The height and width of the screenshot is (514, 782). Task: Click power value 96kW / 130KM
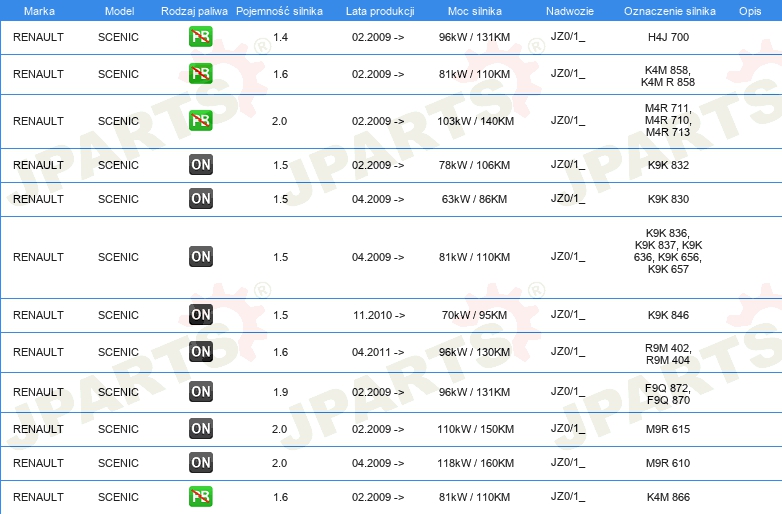click(474, 352)
